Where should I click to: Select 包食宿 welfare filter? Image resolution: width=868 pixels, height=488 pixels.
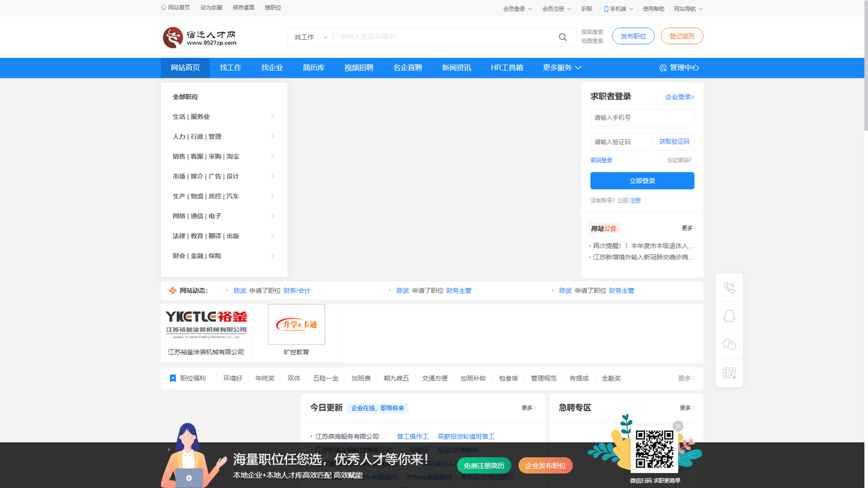pos(508,378)
